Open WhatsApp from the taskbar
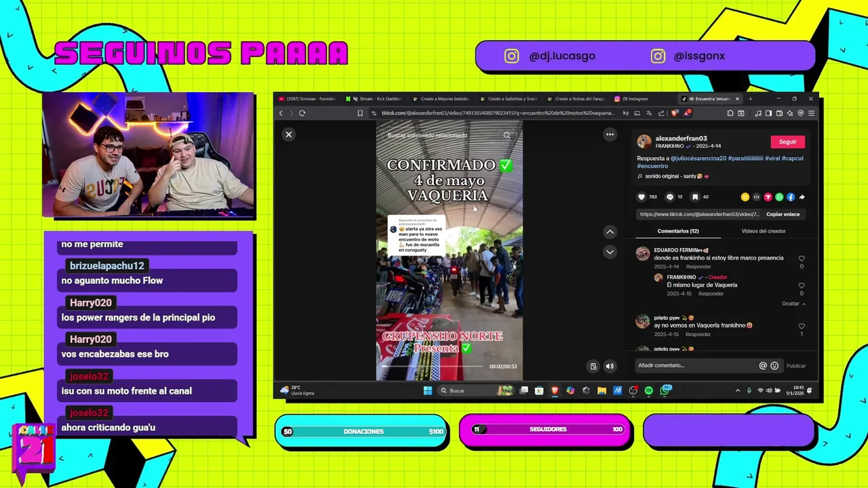Viewport: 868px width, 488px height. pos(665,390)
